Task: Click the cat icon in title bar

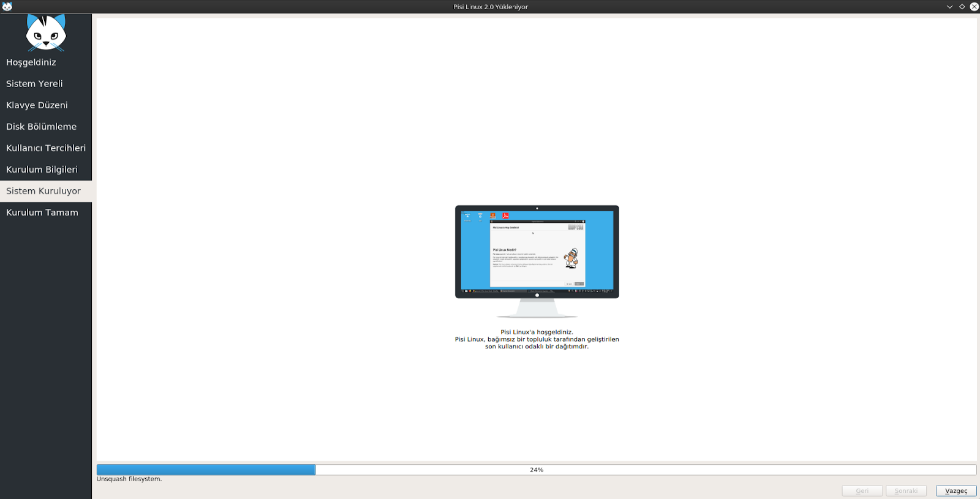Action: click(x=7, y=7)
